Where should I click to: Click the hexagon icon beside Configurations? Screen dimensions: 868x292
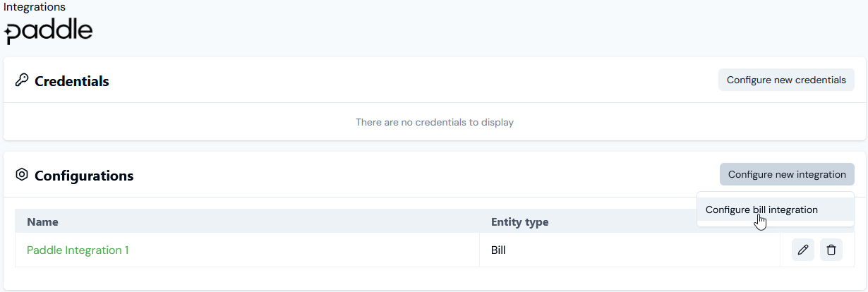point(21,174)
